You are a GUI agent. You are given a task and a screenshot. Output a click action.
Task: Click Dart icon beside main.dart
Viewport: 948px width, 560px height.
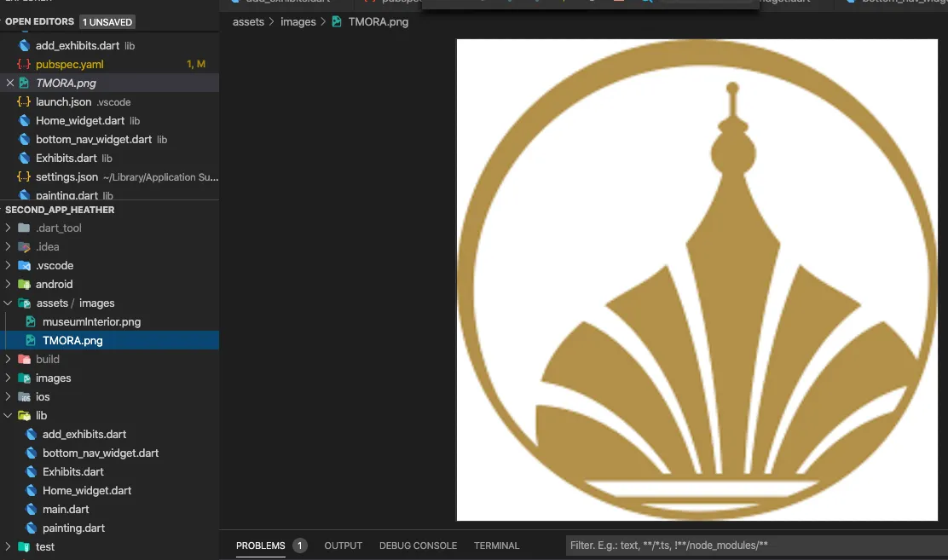tap(31, 509)
